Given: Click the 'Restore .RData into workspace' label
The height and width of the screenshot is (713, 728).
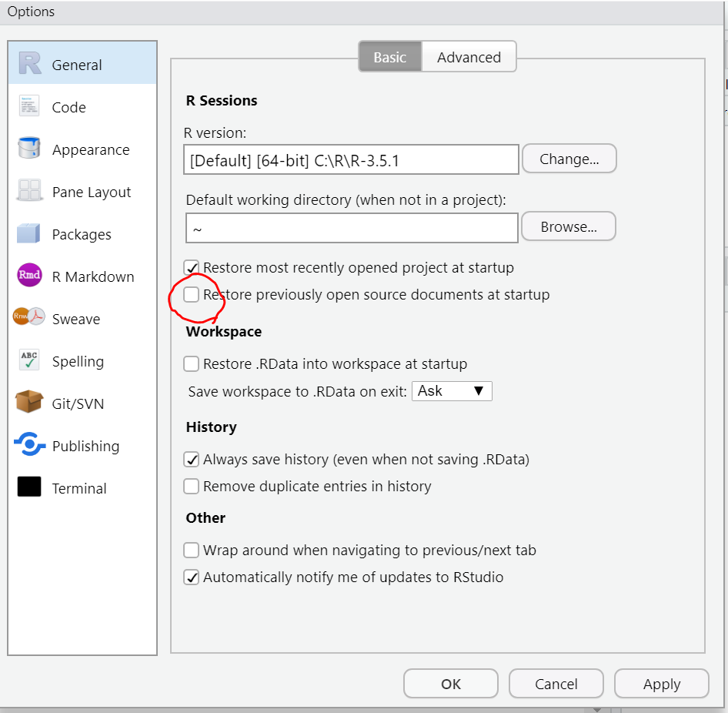Looking at the screenshot, I should pyautogui.click(x=336, y=363).
